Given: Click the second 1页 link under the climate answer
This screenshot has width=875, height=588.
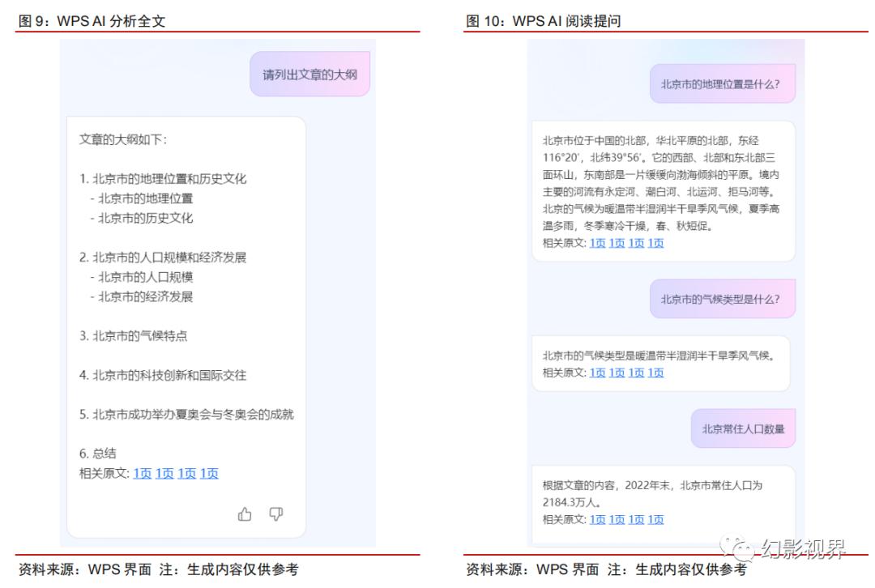Looking at the screenshot, I should (x=617, y=373).
